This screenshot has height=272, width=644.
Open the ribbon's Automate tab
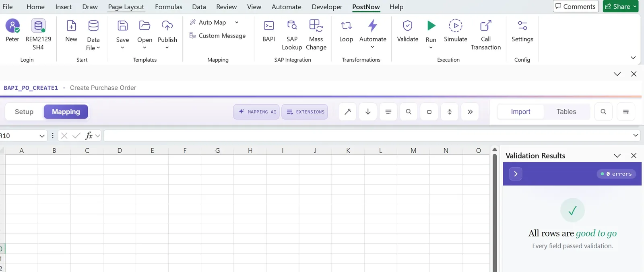click(x=286, y=7)
